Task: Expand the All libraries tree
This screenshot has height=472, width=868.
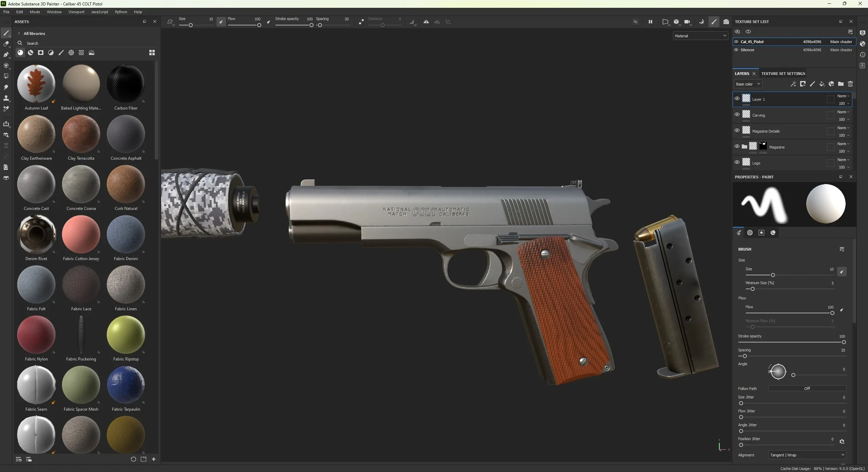Action: coord(19,34)
